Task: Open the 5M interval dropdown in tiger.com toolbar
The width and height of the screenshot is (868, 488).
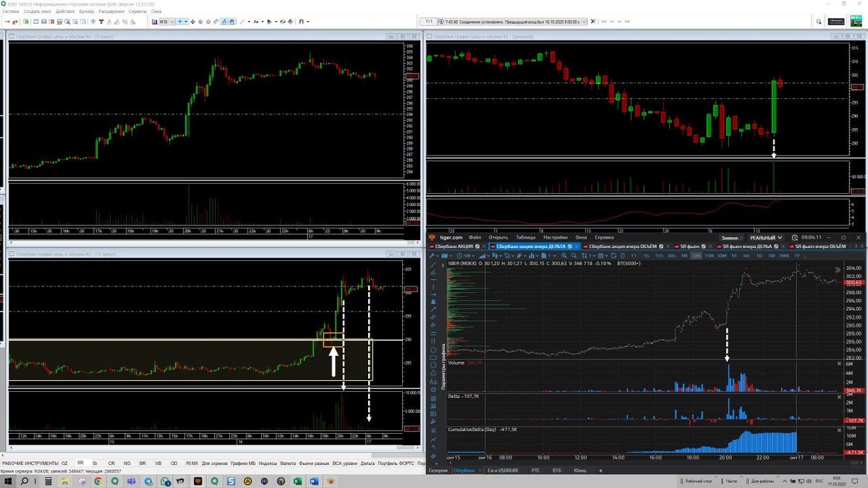Action: (x=465, y=256)
